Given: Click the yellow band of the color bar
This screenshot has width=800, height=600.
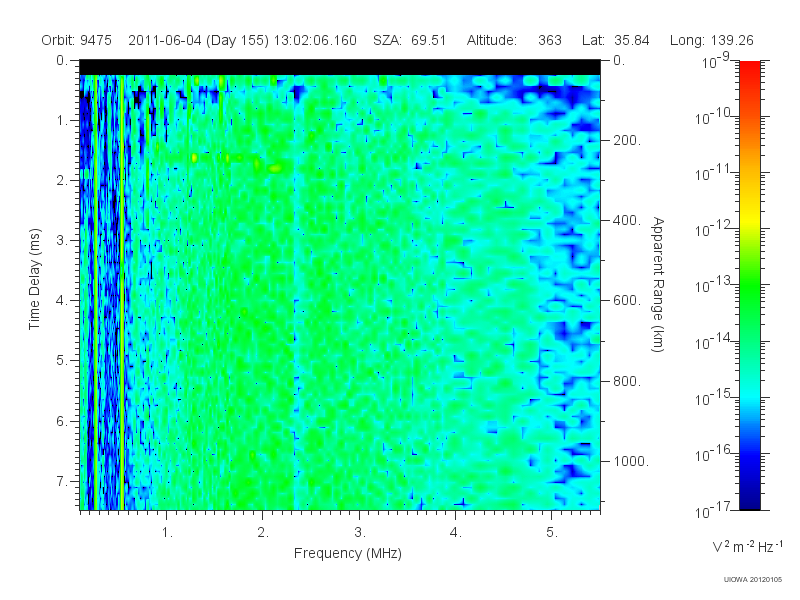Looking at the screenshot, I should [749, 222].
